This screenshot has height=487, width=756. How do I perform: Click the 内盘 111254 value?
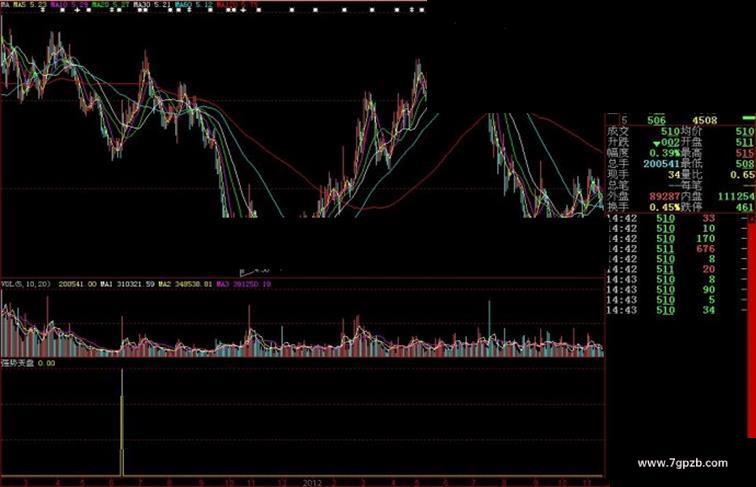pyautogui.click(x=736, y=196)
